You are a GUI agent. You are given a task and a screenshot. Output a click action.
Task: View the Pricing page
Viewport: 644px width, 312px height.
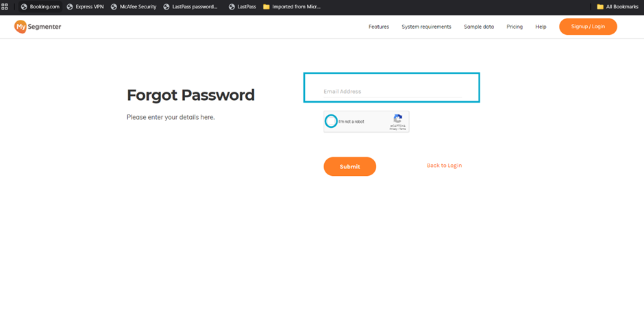[515, 27]
